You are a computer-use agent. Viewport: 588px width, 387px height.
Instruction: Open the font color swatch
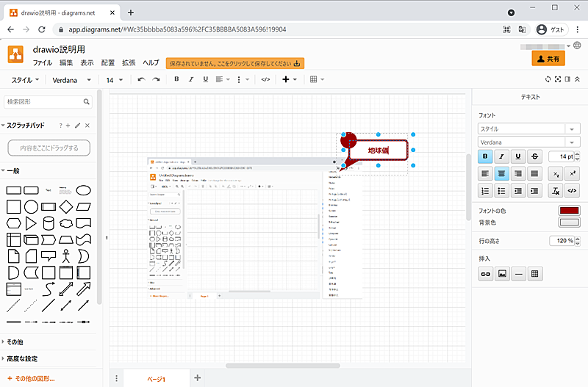point(569,211)
